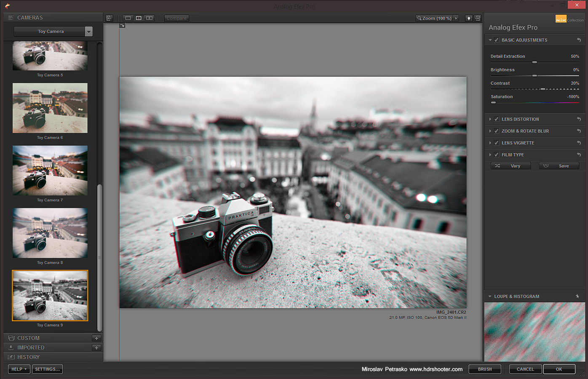Disable the Lens Distortion checkbox
The image size is (588, 379).
[x=497, y=119]
